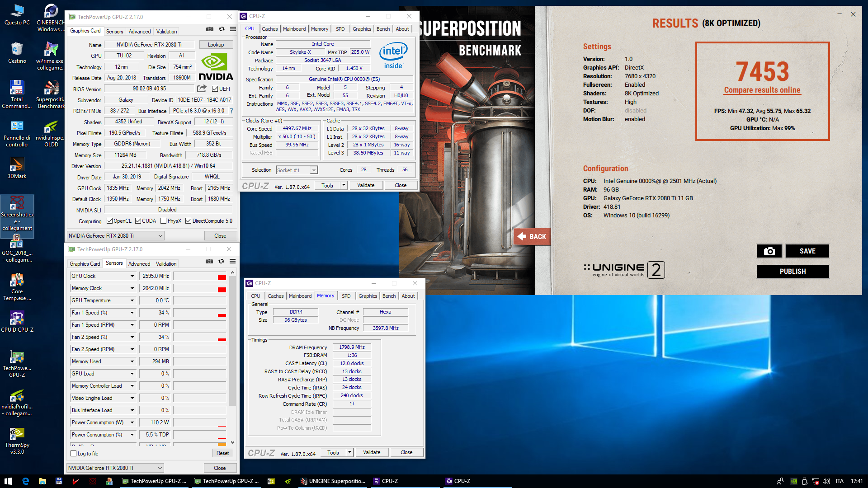Toggle the PhysX checkbox
868x488 pixels.
coord(164,221)
